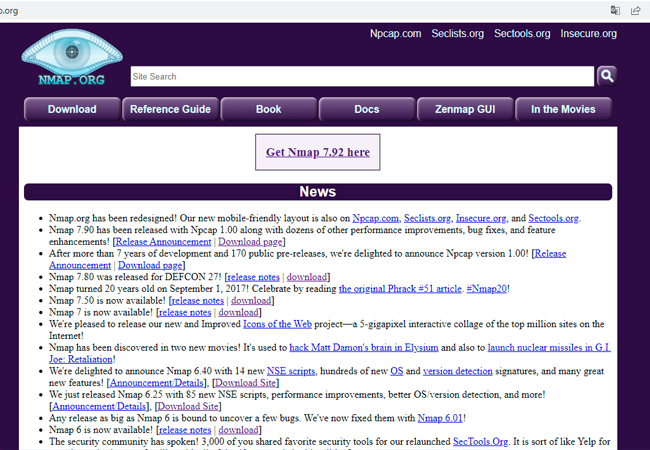Open the NSE scripts link
This screenshot has height=450, width=650.
coord(291,371)
